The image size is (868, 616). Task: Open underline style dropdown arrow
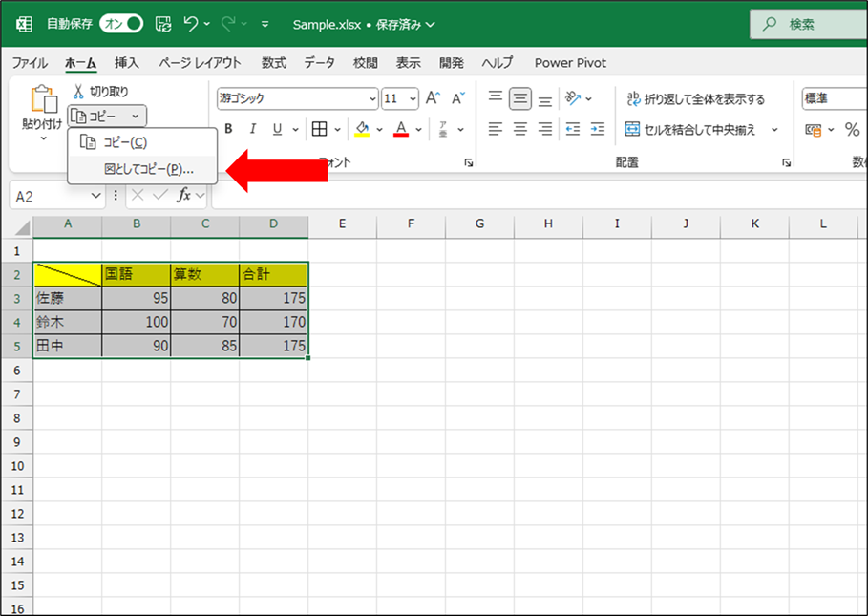(296, 130)
